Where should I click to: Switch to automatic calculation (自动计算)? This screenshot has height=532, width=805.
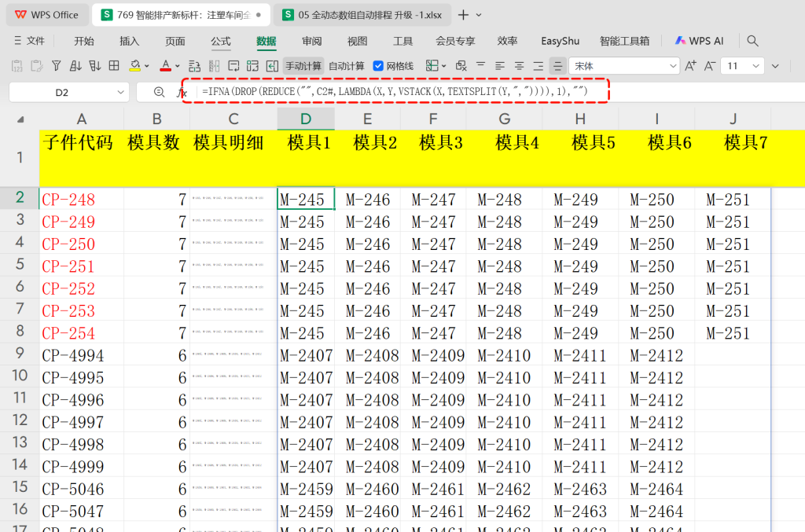tap(346, 66)
